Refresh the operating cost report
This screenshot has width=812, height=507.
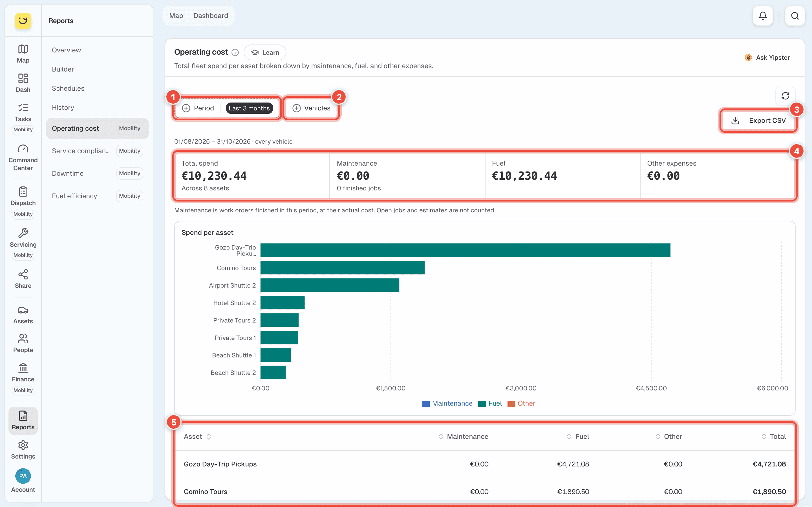(785, 96)
